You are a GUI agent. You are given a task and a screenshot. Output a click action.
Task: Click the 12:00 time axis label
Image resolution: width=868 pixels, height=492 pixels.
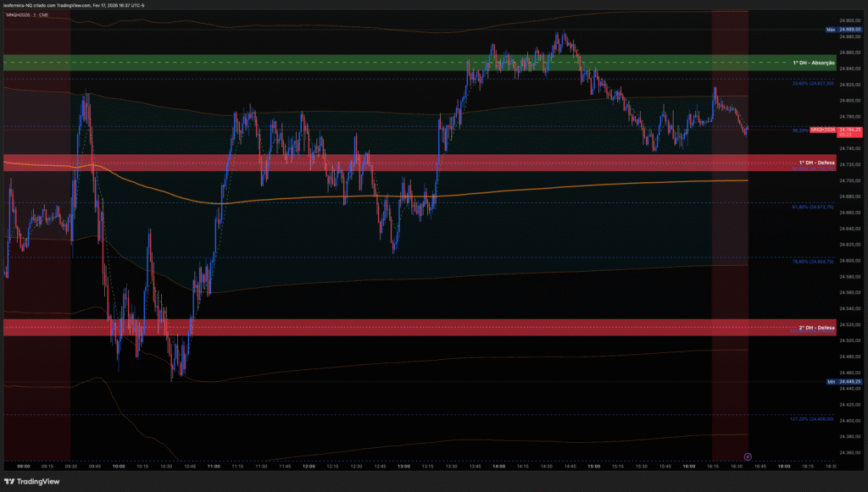click(x=309, y=467)
